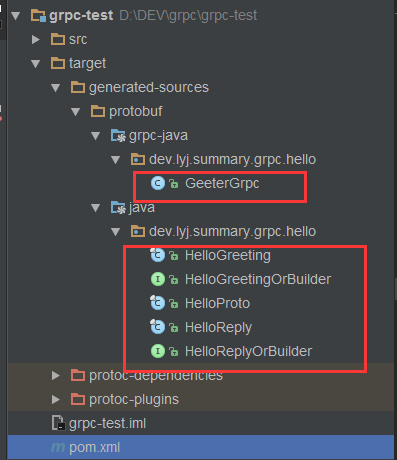
Task: Click the java generated source root icon
Action: click(118, 208)
